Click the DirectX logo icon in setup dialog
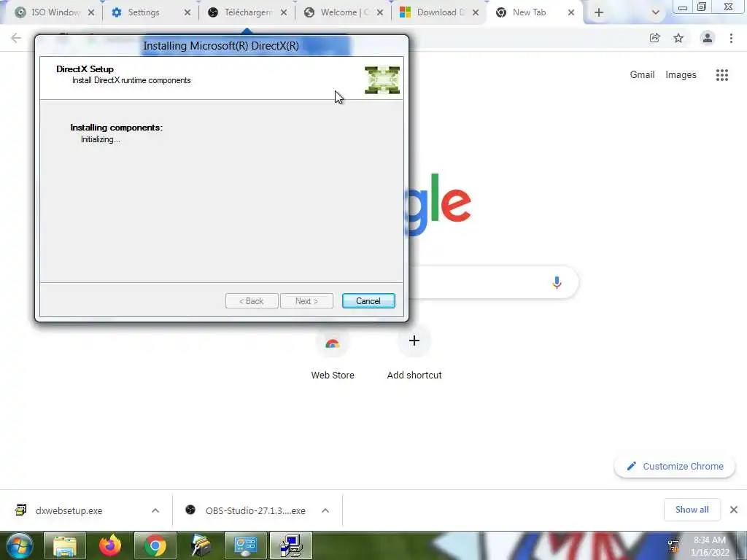Image resolution: width=747 pixels, height=560 pixels. [x=382, y=80]
